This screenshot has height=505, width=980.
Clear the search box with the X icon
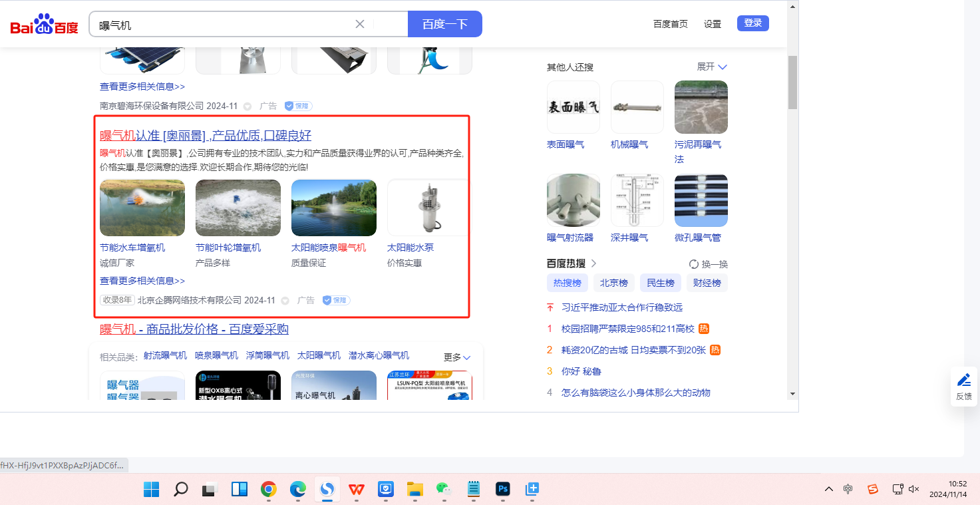click(360, 24)
